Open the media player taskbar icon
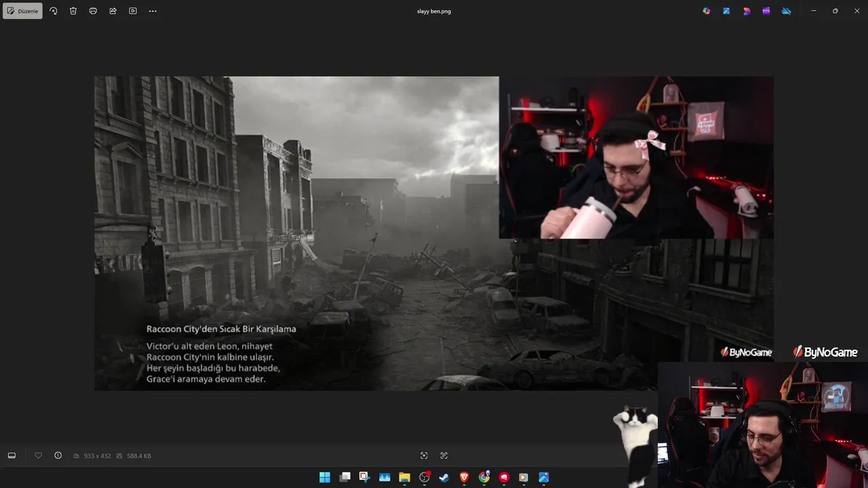This screenshot has width=868, height=488. click(524, 477)
